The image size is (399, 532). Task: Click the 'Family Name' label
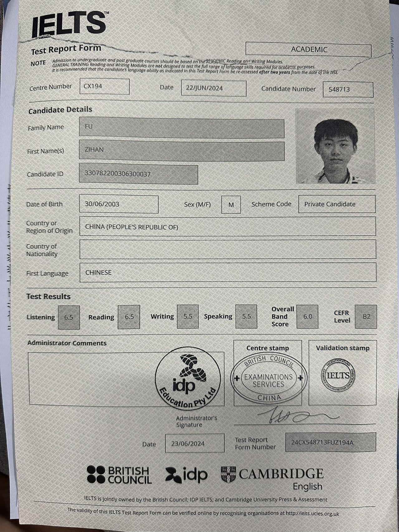point(46,127)
